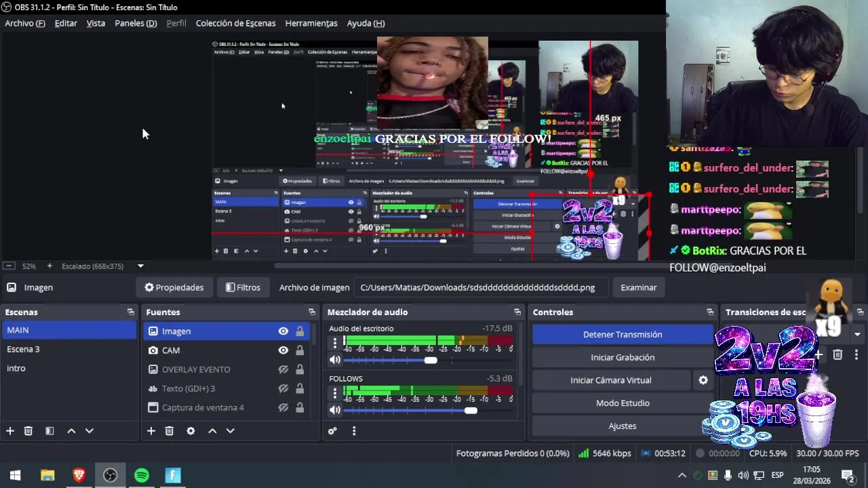This screenshot has height=488, width=868.
Task: Zoom out preview with minus icon
Action: pyautogui.click(x=9, y=266)
